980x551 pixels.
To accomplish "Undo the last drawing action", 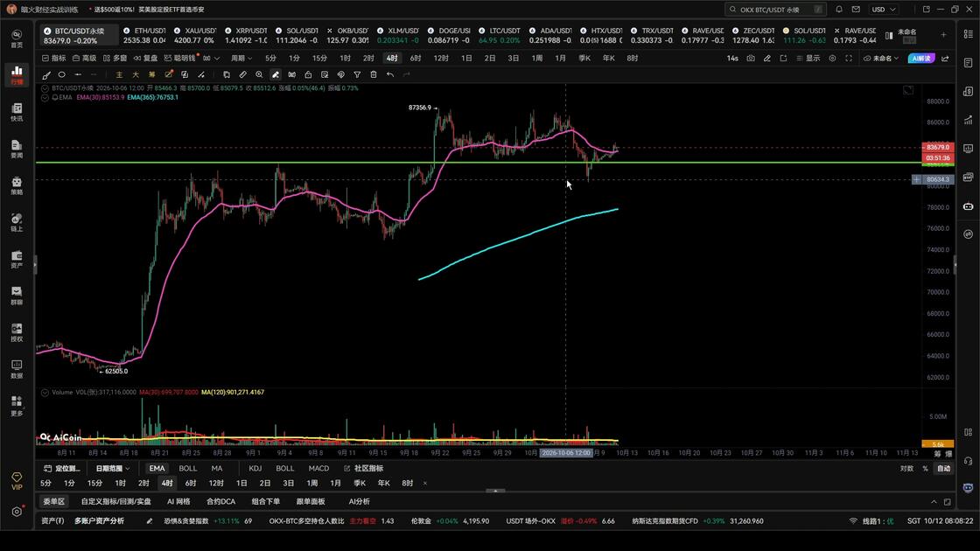I will [x=390, y=75].
